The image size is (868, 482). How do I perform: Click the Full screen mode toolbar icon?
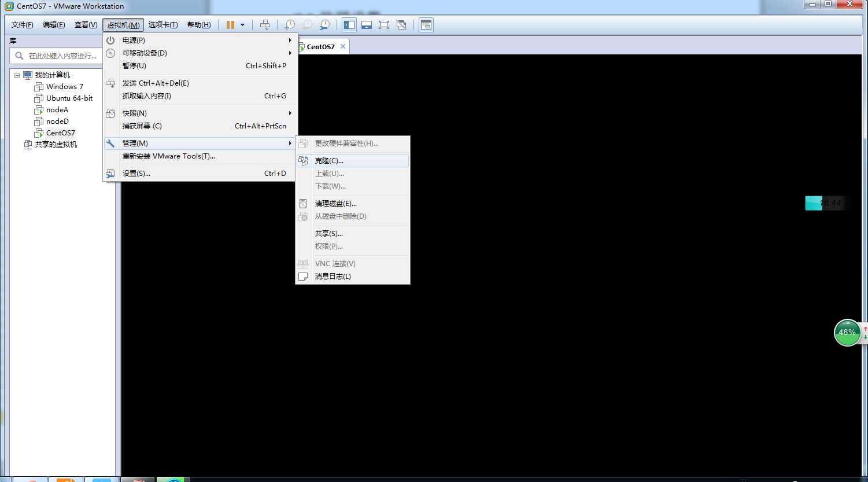[384, 25]
